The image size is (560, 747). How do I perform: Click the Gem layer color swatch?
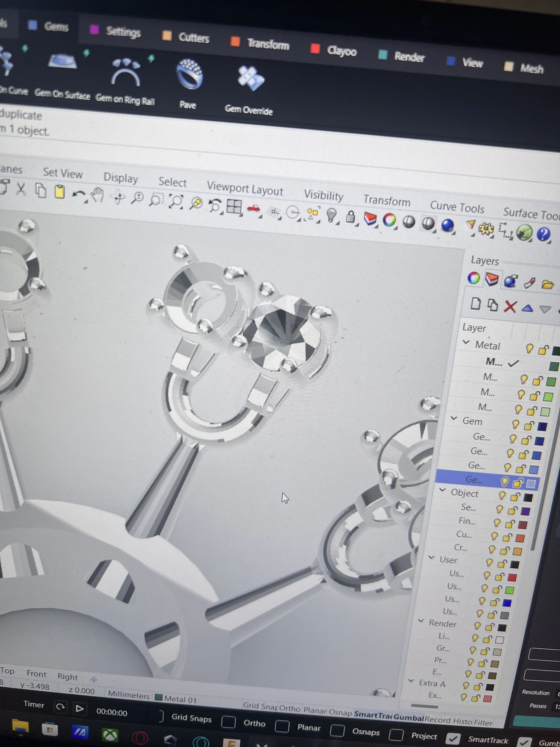[x=542, y=427]
